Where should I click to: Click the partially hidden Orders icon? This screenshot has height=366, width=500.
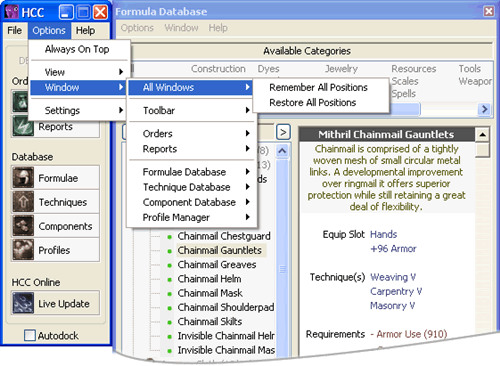click(x=20, y=102)
